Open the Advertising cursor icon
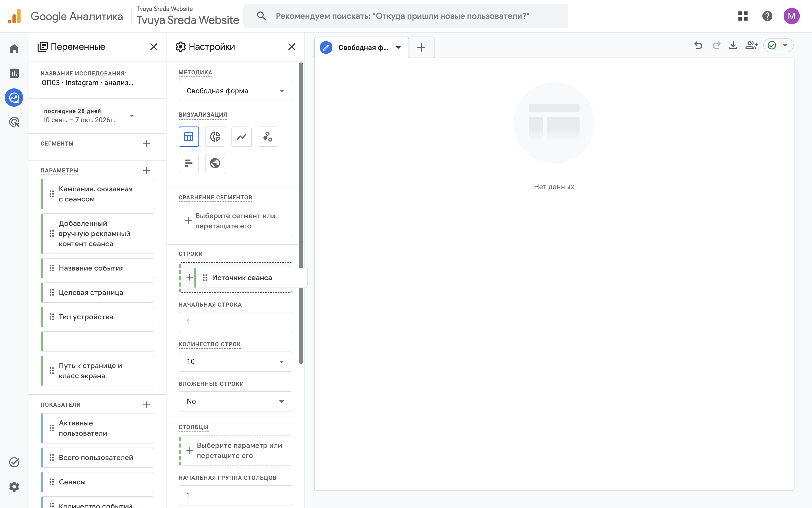812x508 pixels. (14, 122)
